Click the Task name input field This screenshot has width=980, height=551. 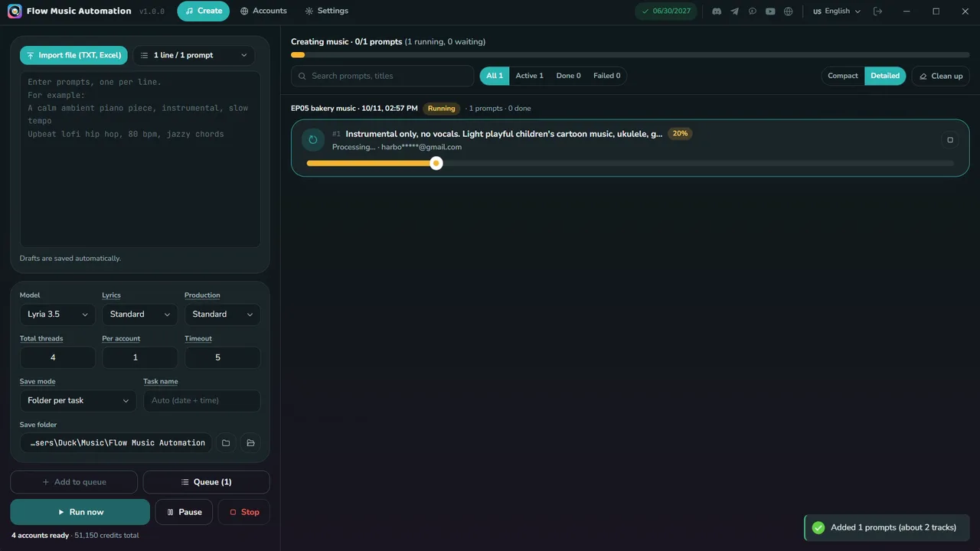pos(202,401)
